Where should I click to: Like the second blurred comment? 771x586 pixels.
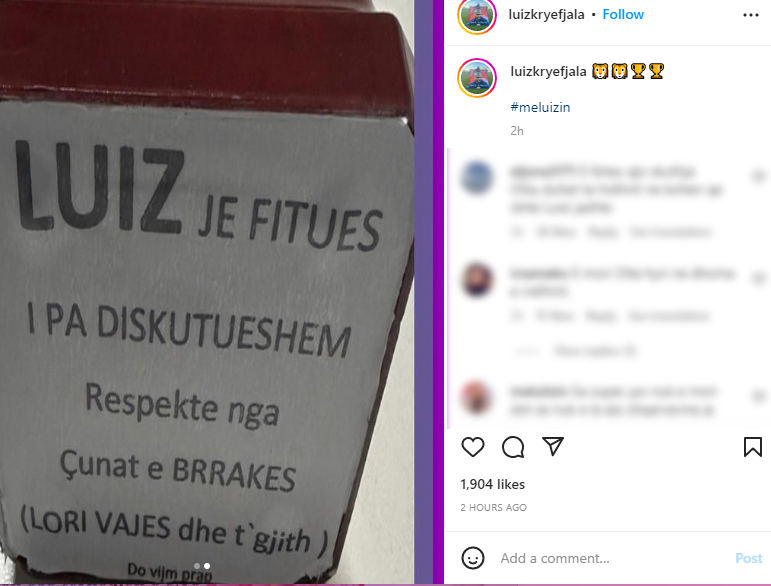click(x=758, y=278)
